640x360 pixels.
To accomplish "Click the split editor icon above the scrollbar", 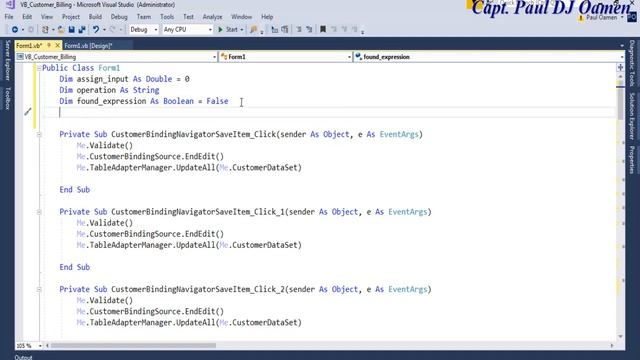I will (620, 67).
